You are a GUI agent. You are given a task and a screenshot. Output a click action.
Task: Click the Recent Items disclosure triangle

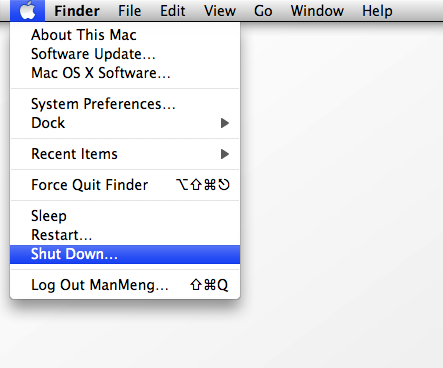[225, 154]
